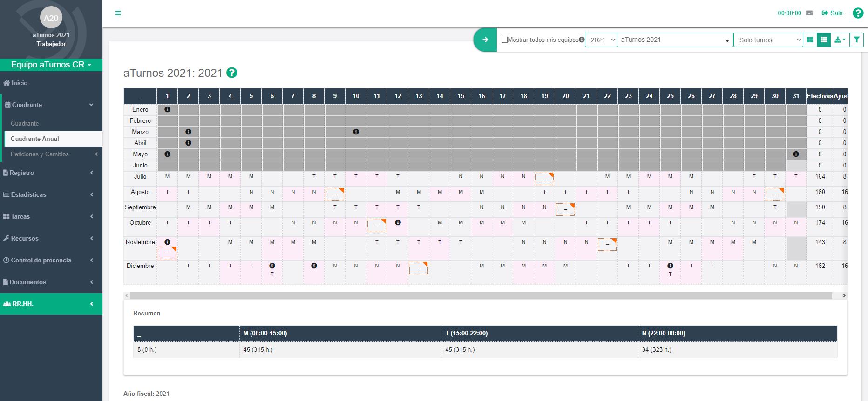The image size is (868, 401).
Task: Click the horizontal scrollbar under the calendar
Action: (481, 295)
